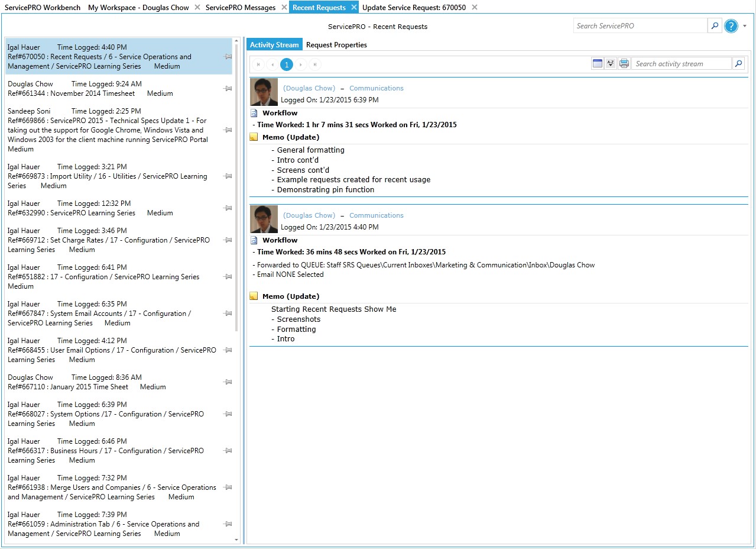Print the activity stream

click(624, 64)
